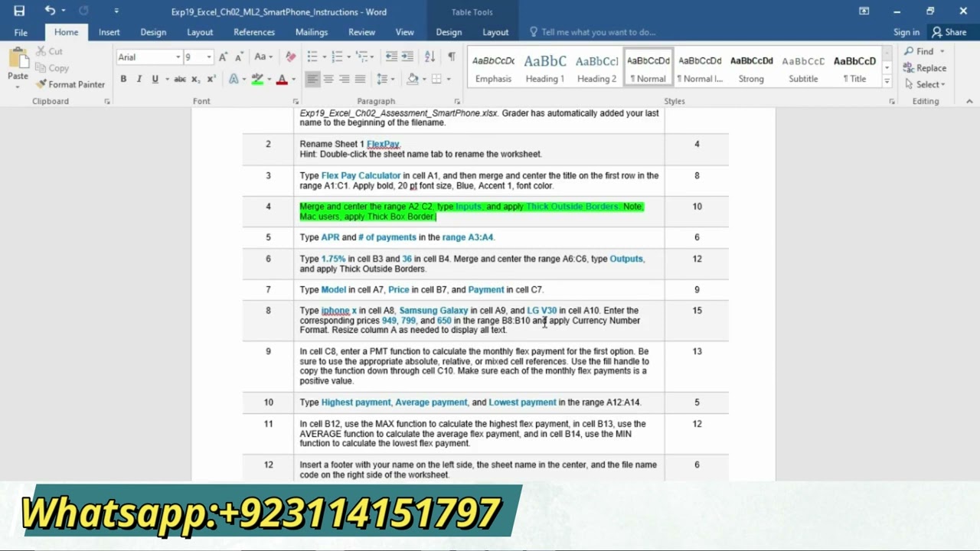Switch to the Insert tab
The height and width of the screenshot is (551, 980).
[109, 32]
